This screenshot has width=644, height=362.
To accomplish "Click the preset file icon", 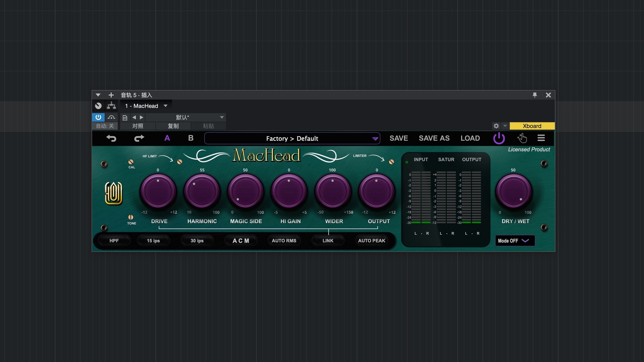I will click(125, 117).
